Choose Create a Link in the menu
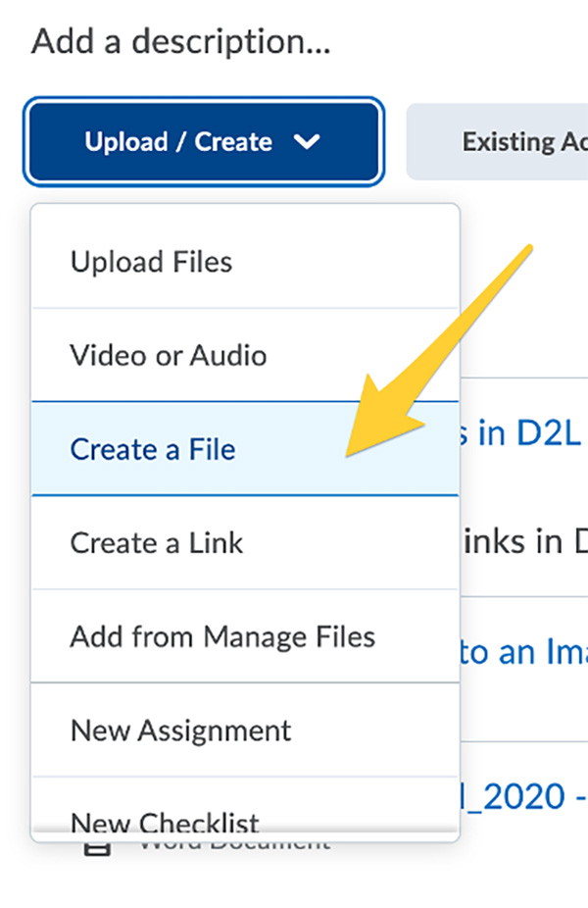This screenshot has width=588, height=908. 157,543
